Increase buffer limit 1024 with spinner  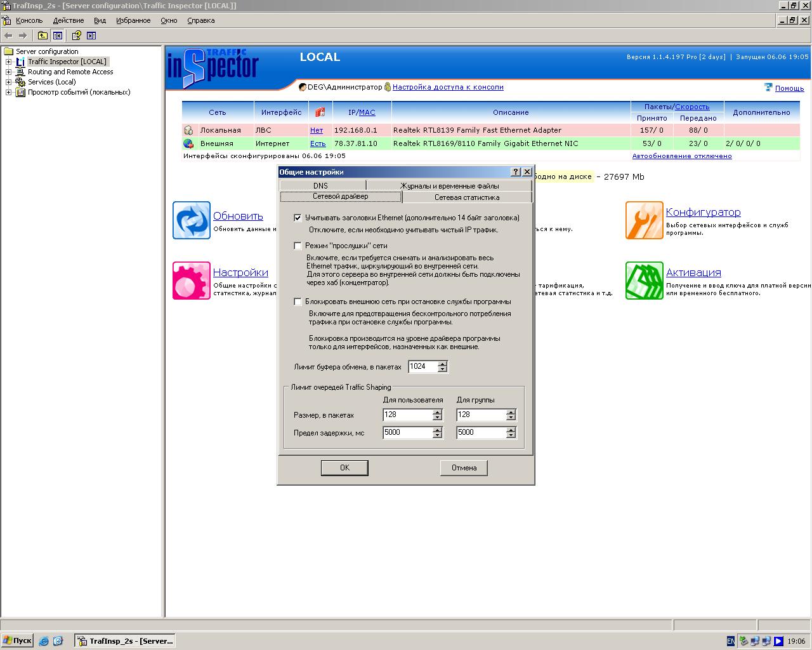pyautogui.click(x=443, y=364)
